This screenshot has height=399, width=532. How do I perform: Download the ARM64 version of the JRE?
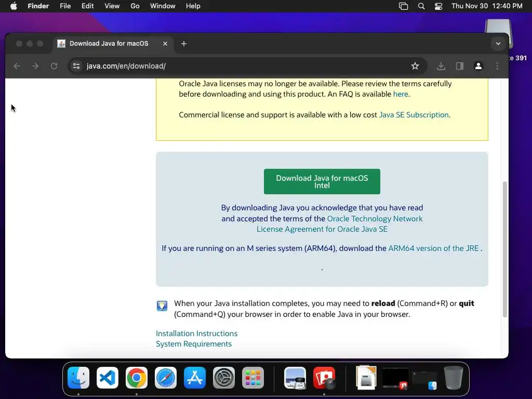[433, 248]
